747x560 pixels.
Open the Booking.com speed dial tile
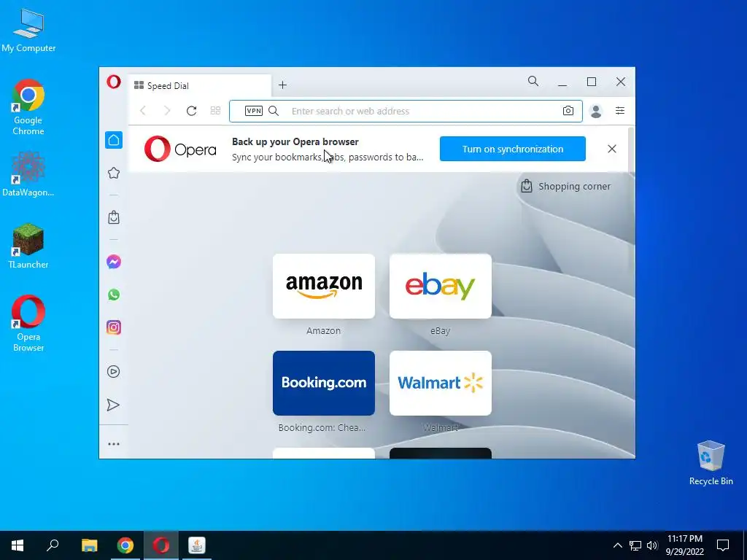324,384
